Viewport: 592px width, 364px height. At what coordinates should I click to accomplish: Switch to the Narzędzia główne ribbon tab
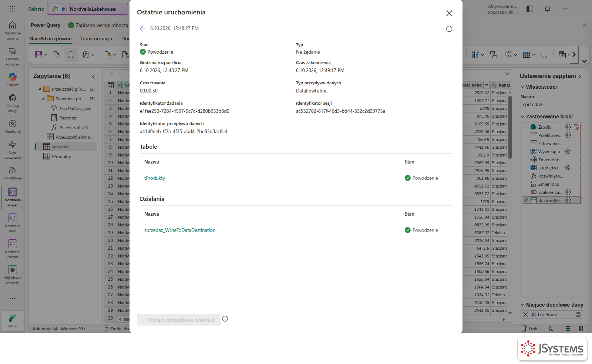[51, 38]
